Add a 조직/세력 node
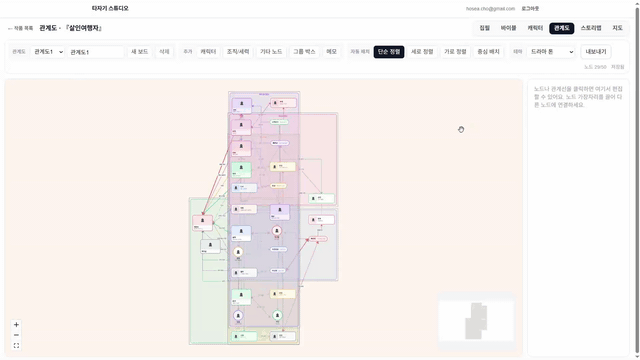 238,52
